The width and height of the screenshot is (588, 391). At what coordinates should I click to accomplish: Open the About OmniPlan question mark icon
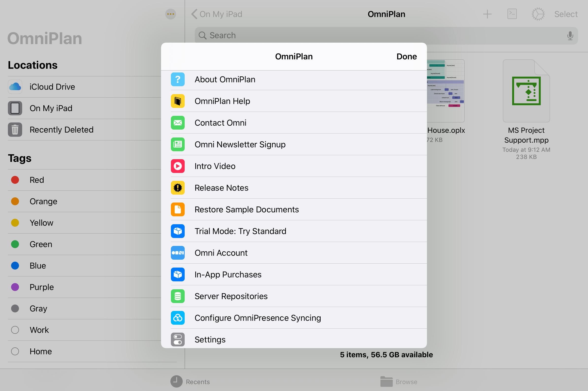point(178,79)
